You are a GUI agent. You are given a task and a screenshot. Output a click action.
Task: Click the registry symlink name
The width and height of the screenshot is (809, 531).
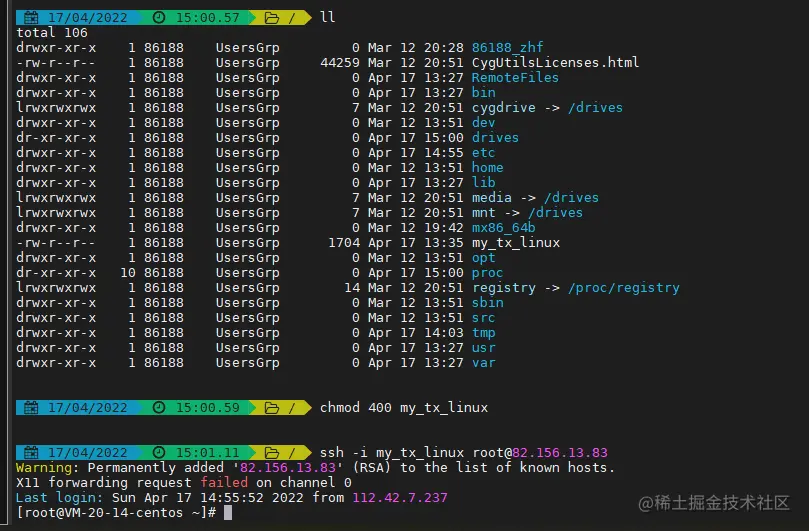click(x=504, y=287)
